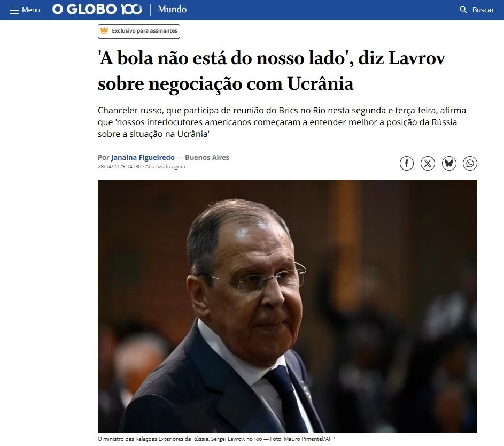Click the Menu label
Viewport: 504px width, 446px height.
click(31, 10)
